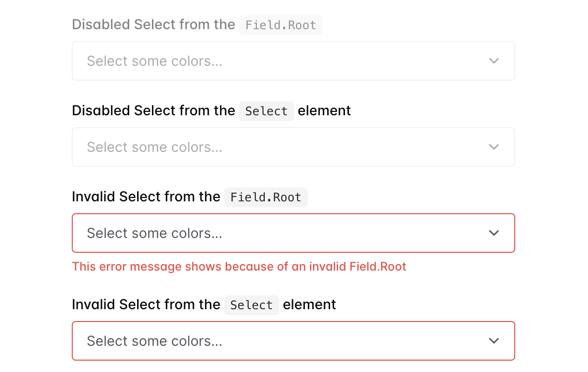Image resolution: width=588 pixels, height=372 pixels.
Task: Click the word 'element' in the disabled Select label
Action: 324,111
